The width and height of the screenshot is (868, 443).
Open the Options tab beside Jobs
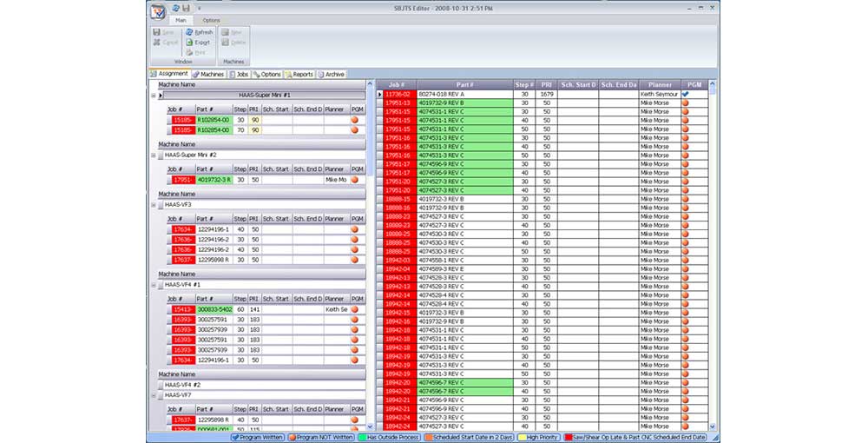267,74
